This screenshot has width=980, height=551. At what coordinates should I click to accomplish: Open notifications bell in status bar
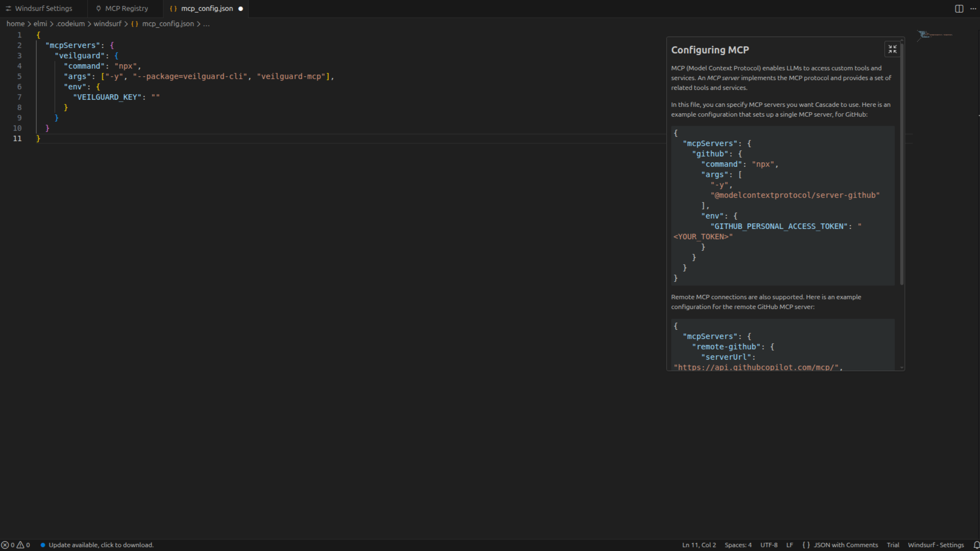click(976, 545)
